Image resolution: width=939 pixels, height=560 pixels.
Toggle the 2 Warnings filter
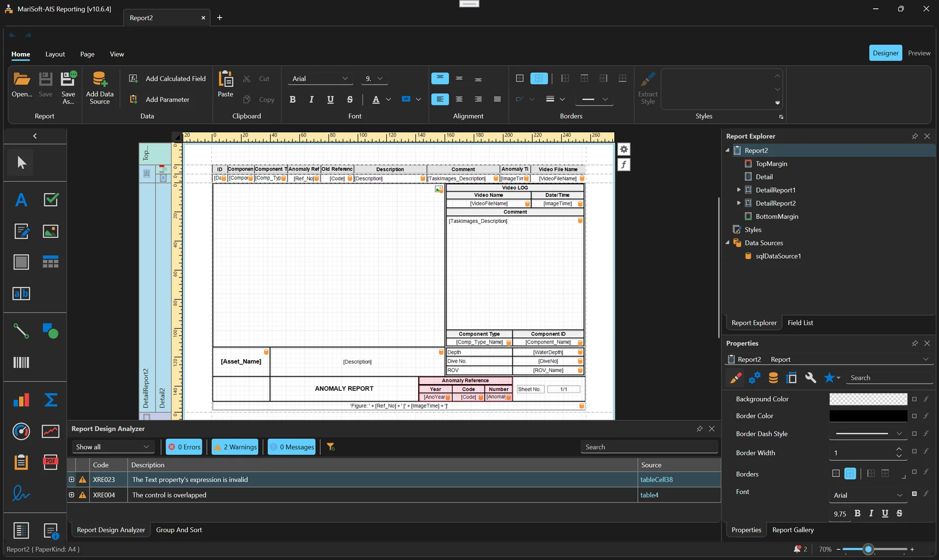click(235, 447)
